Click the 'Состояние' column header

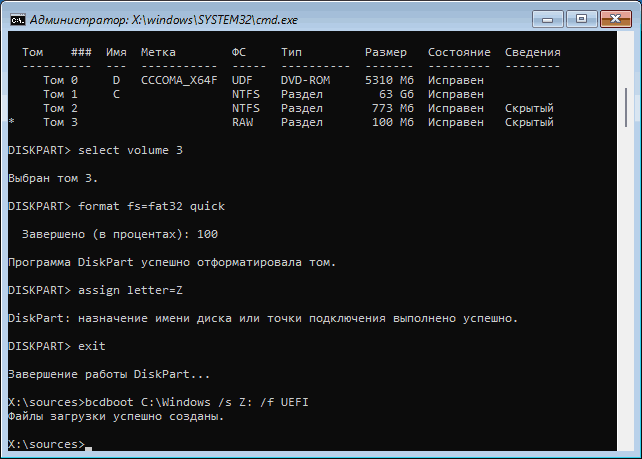pyautogui.click(x=459, y=52)
